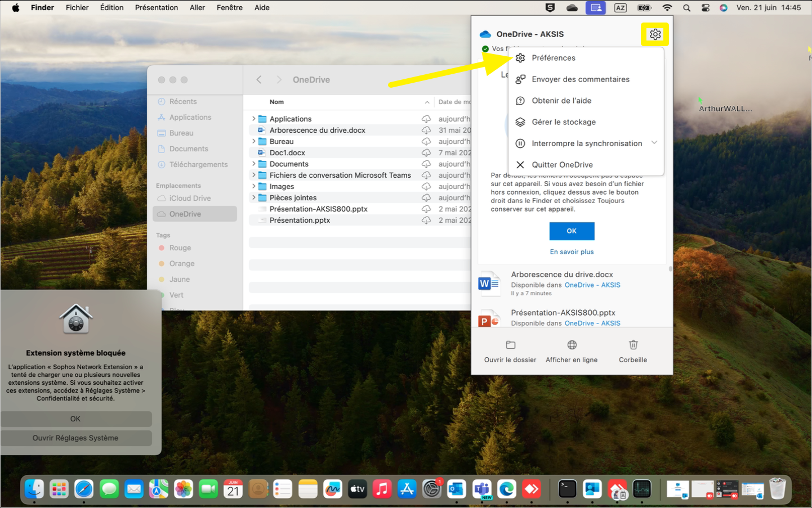Click the Nom column header in Finder
The image size is (812, 508).
click(x=276, y=102)
